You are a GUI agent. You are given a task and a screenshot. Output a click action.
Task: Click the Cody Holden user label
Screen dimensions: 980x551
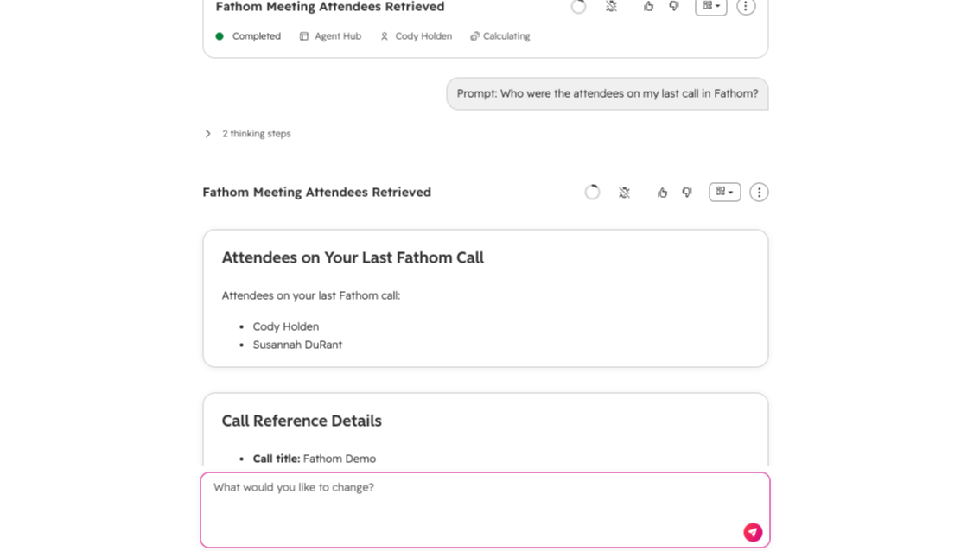pos(423,36)
